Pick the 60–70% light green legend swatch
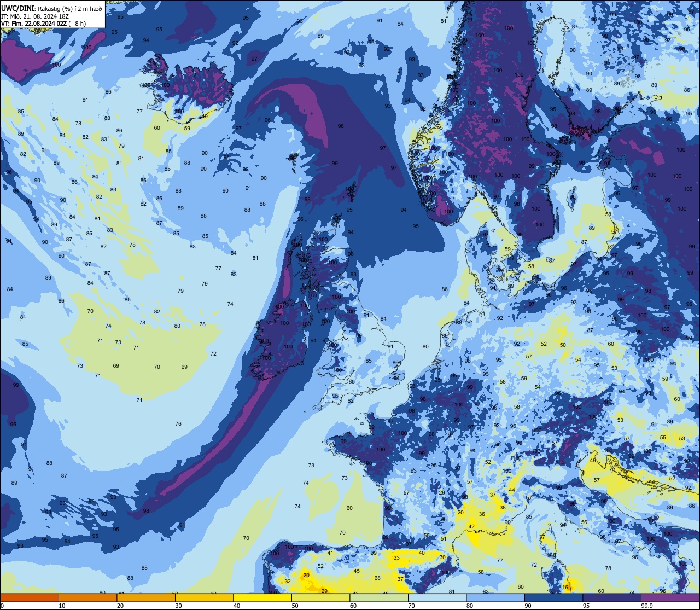The width and height of the screenshot is (700, 610). click(379, 597)
